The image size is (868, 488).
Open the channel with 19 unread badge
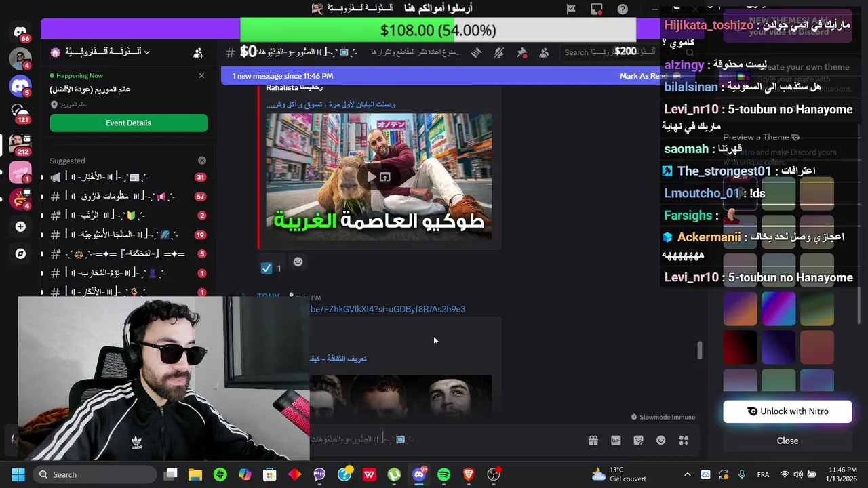coord(128,235)
